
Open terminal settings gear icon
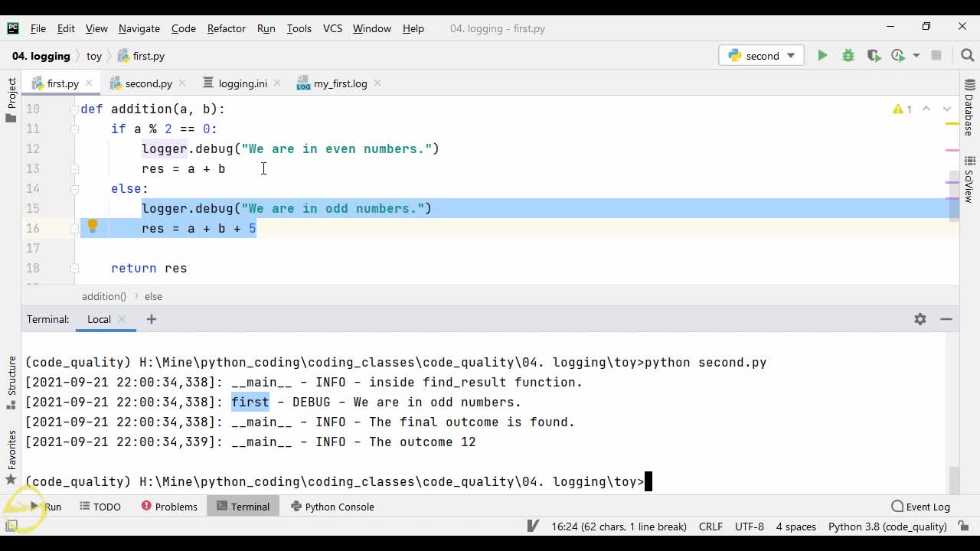[920, 319]
